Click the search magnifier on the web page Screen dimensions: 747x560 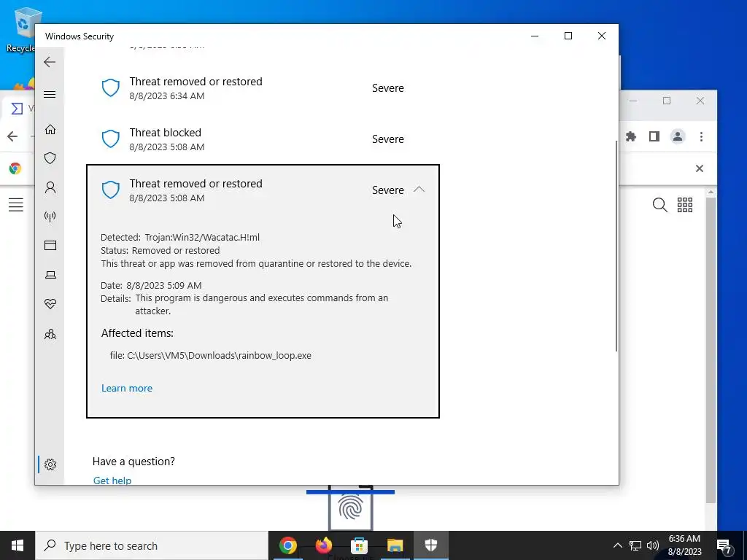click(659, 205)
